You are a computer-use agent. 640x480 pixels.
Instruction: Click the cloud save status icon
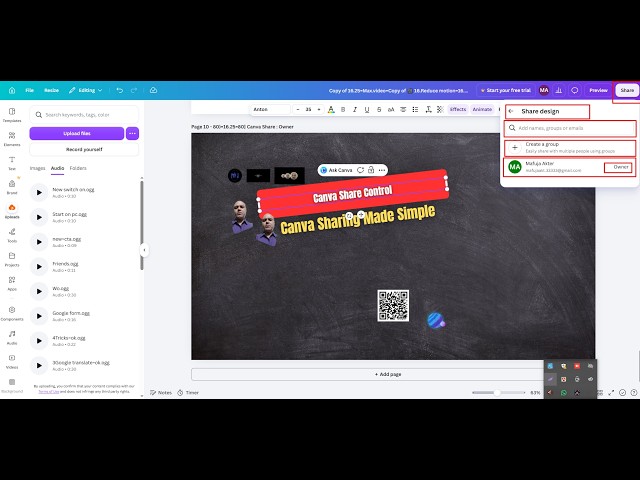153,90
